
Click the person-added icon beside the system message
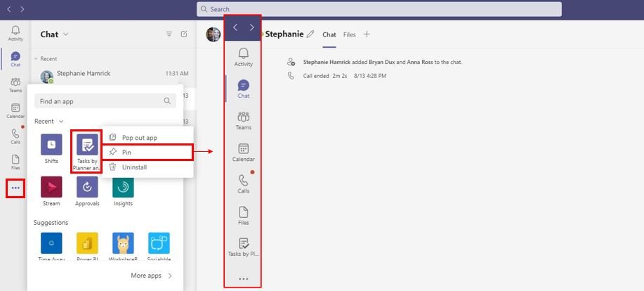(291, 62)
